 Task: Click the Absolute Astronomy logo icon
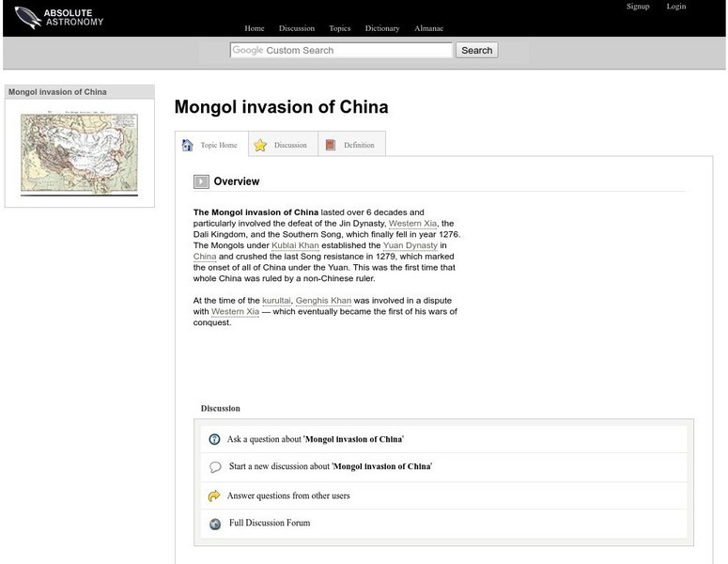click(x=27, y=17)
